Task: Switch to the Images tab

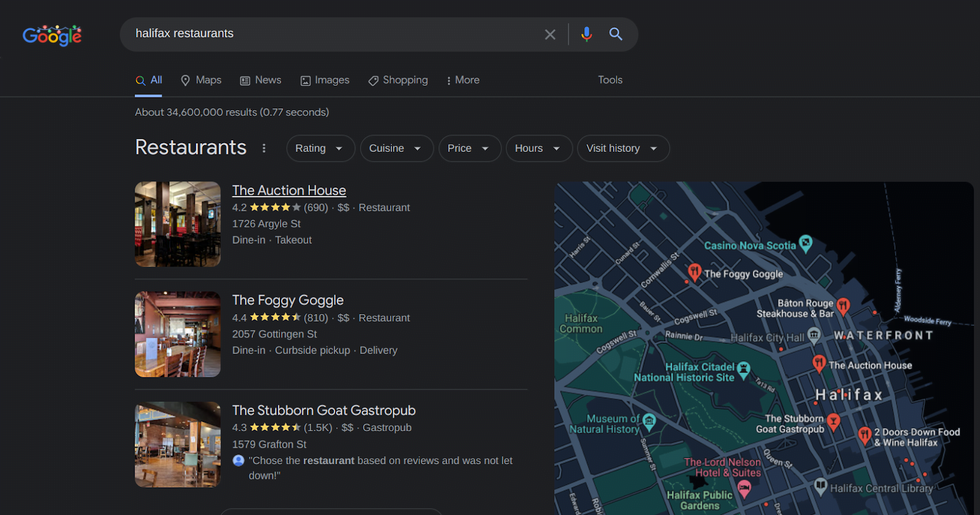Action: [x=325, y=80]
